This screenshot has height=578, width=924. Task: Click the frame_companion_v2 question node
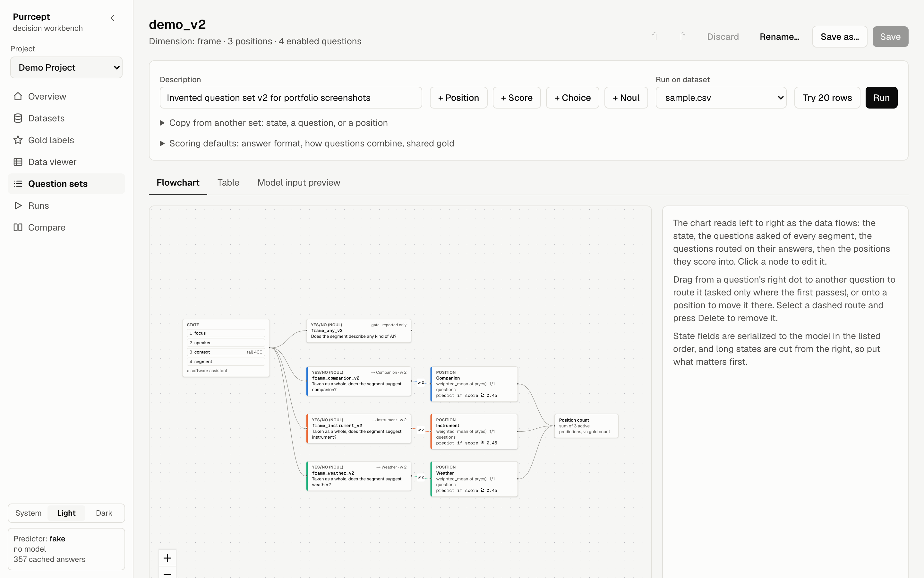tap(358, 381)
